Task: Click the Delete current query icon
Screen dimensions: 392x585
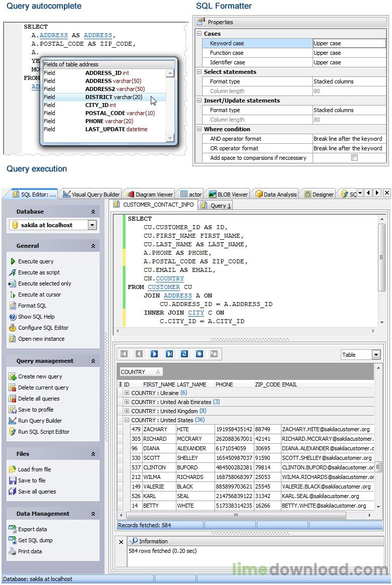Action: pos(13,387)
